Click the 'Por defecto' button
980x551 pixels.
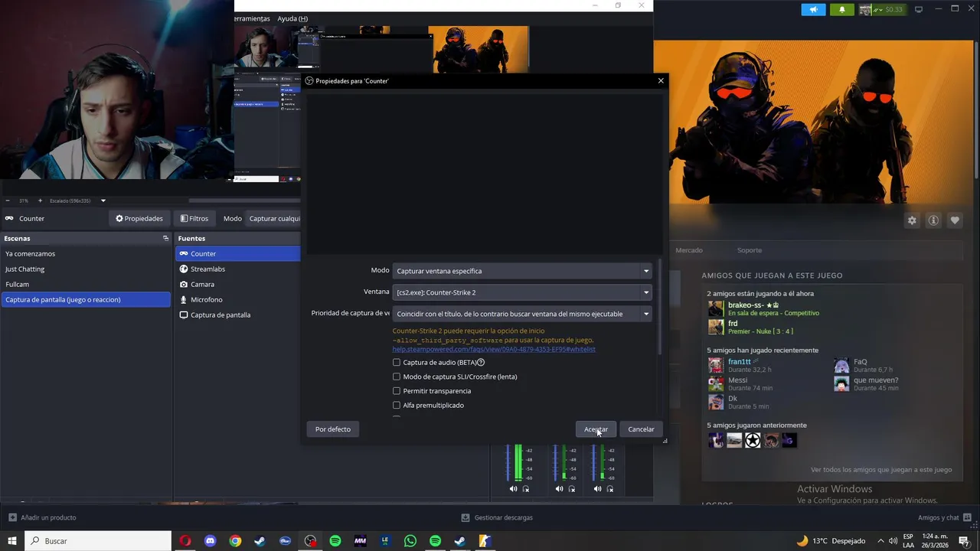coord(333,429)
